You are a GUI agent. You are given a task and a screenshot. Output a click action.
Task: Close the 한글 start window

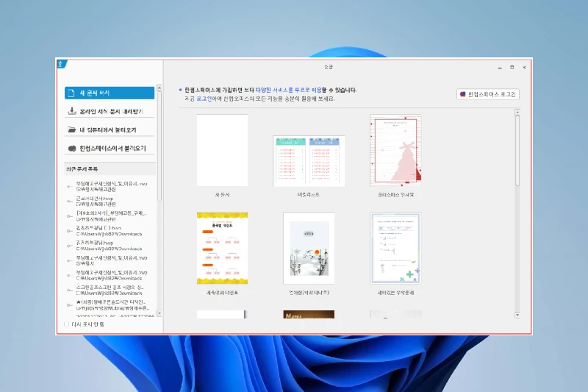[524, 68]
